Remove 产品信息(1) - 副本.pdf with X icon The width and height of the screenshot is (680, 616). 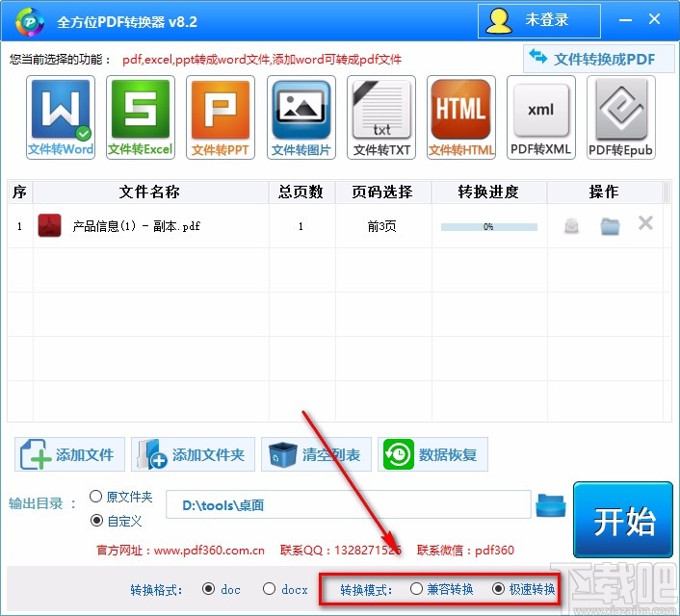645,223
